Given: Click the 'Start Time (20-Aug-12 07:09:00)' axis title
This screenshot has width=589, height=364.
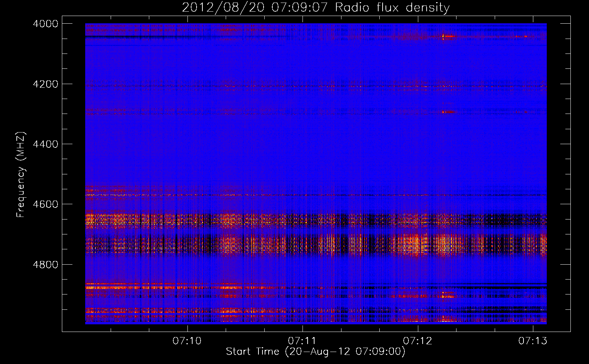Looking at the screenshot, I should 316,352.
